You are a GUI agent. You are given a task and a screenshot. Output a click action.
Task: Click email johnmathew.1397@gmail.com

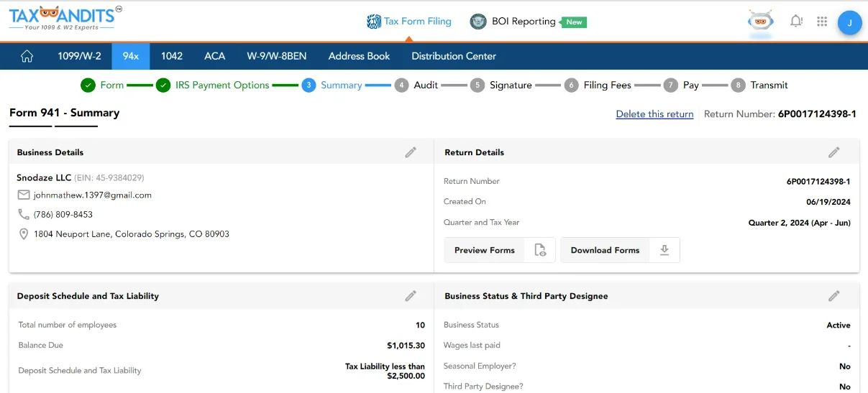tap(93, 195)
